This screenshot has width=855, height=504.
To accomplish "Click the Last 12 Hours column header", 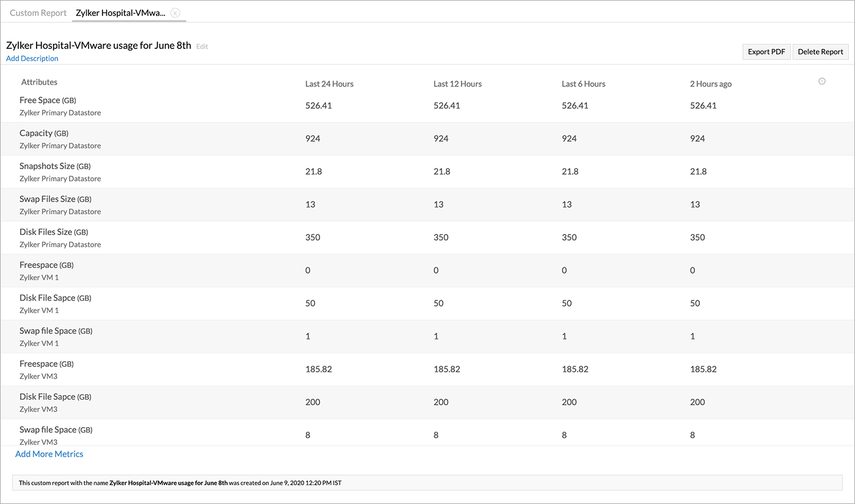I will tap(457, 84).
